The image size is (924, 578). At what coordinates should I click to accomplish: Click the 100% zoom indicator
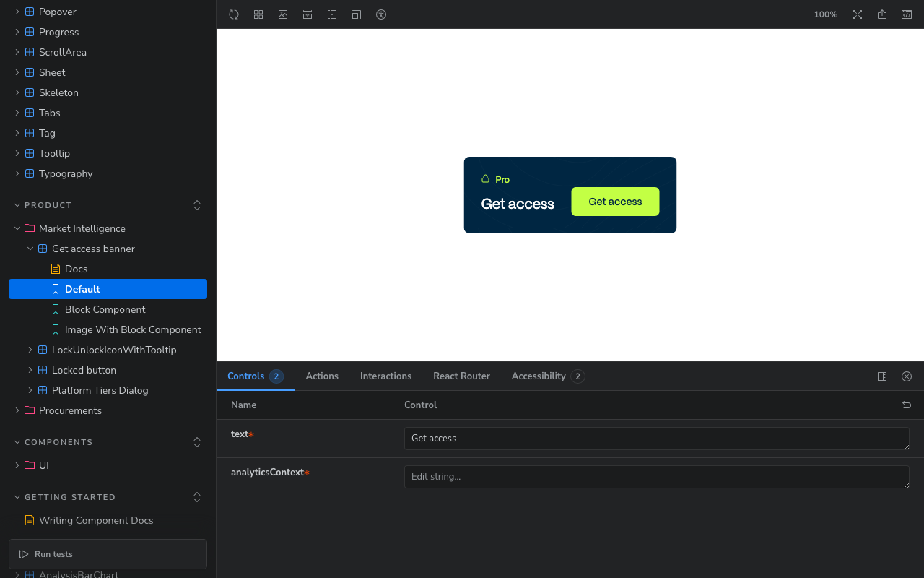pos(826,14)
